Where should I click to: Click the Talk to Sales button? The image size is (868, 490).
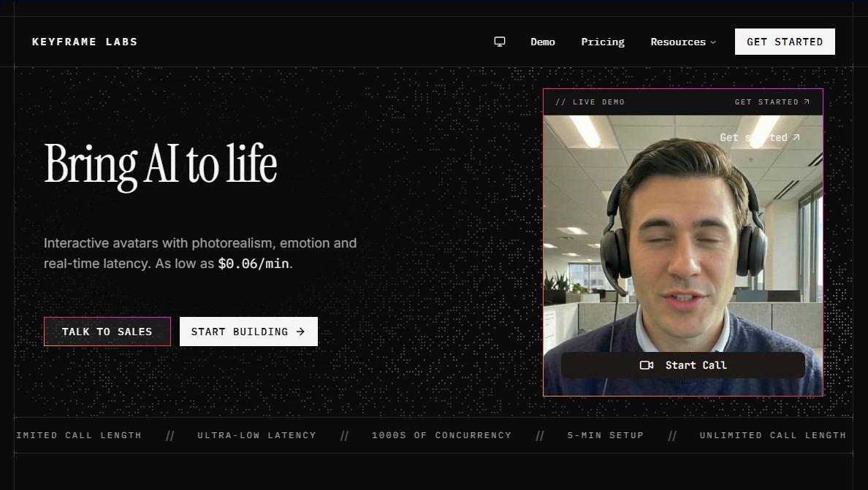[107, 332]
